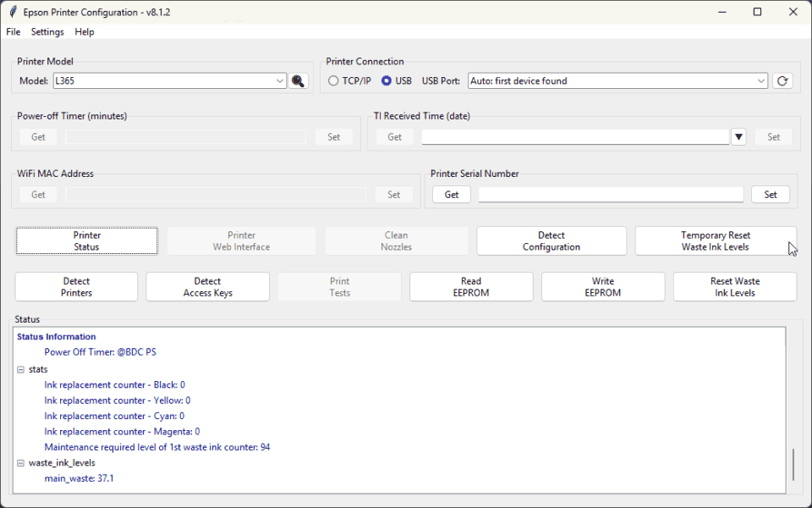
Task: Open the File menu
Action: pyautogui.click(x=14, y=31)
